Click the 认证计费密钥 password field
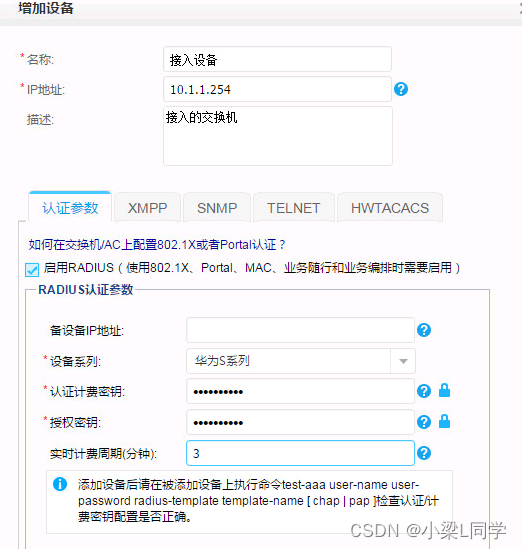 click(x=300, y=391)
